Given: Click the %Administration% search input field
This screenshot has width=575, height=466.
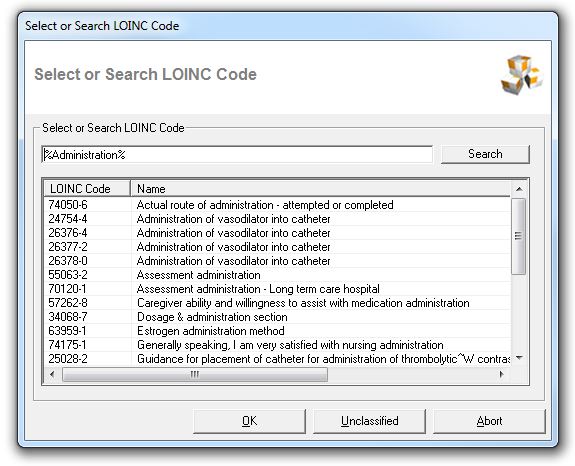Looking at the screenshot, I should point(237,155).
